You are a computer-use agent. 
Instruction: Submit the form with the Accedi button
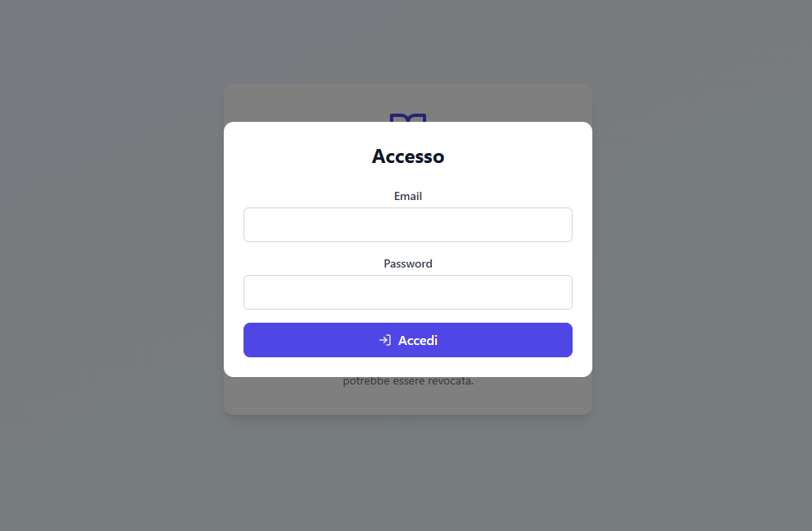tap(408, 340)
